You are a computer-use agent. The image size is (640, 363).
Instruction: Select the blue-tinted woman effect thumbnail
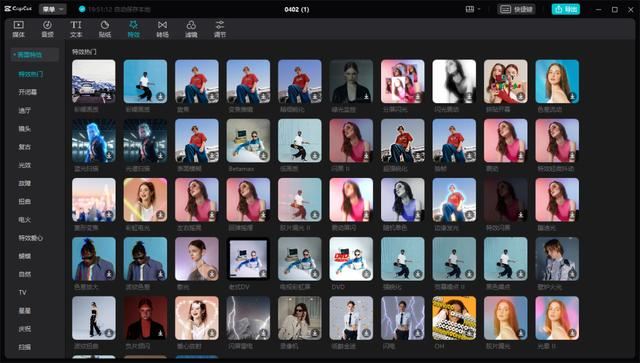click(402, 200)
